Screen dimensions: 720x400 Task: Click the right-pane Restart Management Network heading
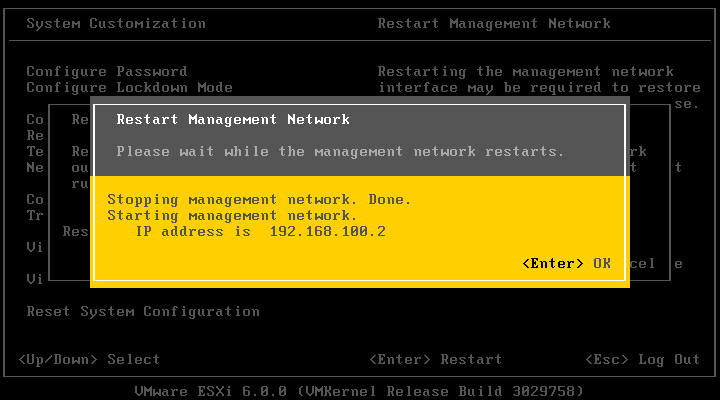point(494,23)
